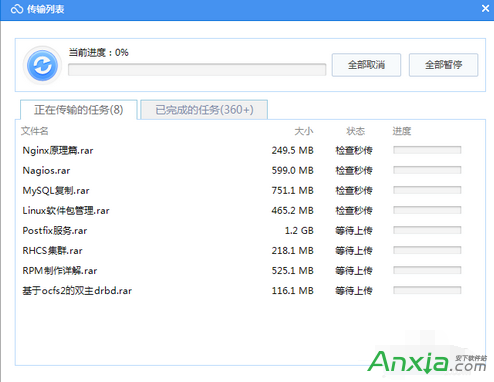Select the MySQL复制.rar file name
Viewport: 494px width, 382px height.
pyautogui.click(x=56, y=191)
